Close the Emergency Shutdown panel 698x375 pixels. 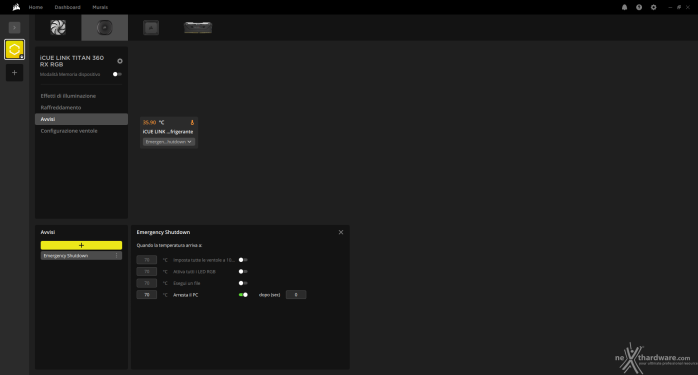[341, 232]
